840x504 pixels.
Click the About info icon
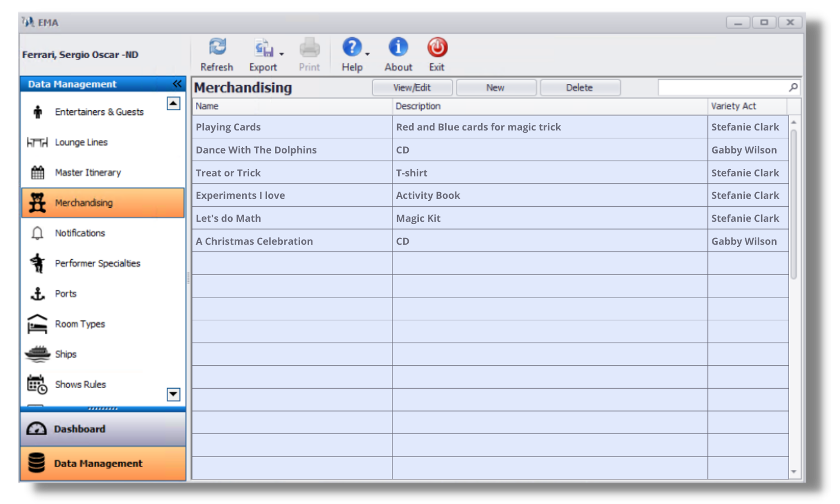tap(398, 47)
